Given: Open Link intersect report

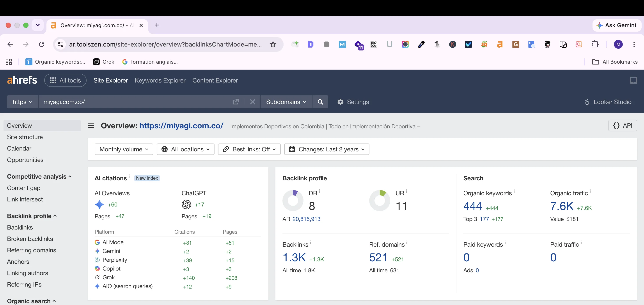Looking at the screenshot, I should coord(25,199).
